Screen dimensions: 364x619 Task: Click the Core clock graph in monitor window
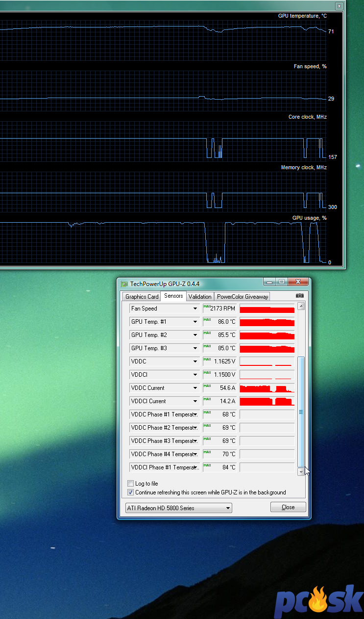(x=163, y=141)
